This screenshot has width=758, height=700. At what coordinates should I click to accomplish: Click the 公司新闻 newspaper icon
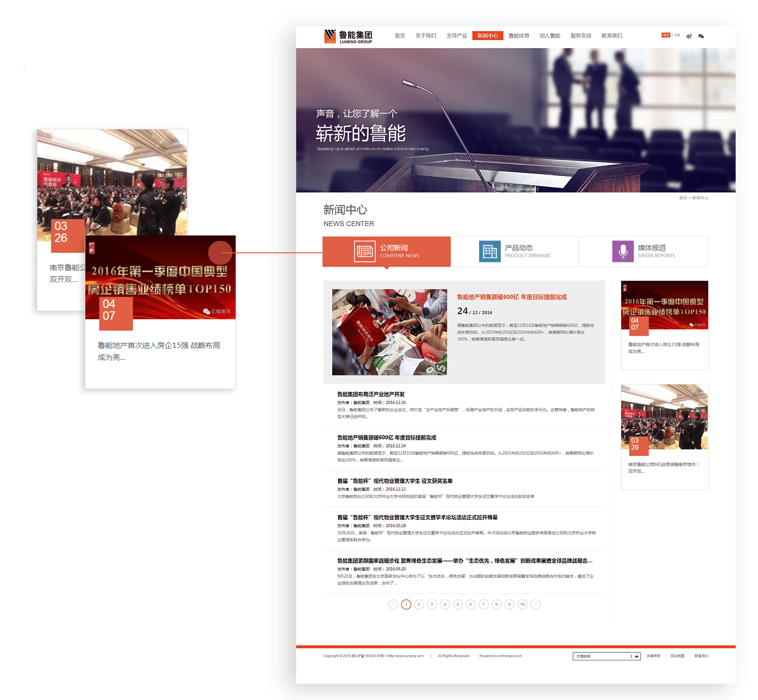pos(365,251)
